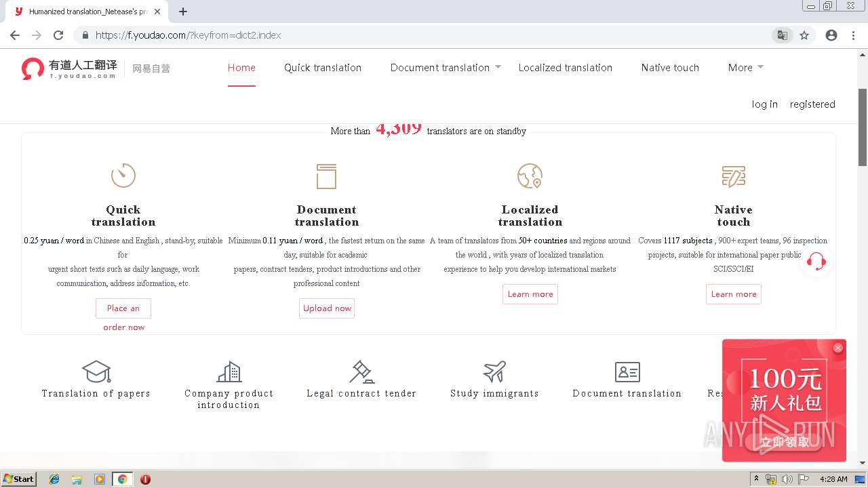Click the Translation of papers label
The height and width of the screenshot is (488, 868).
96,393
